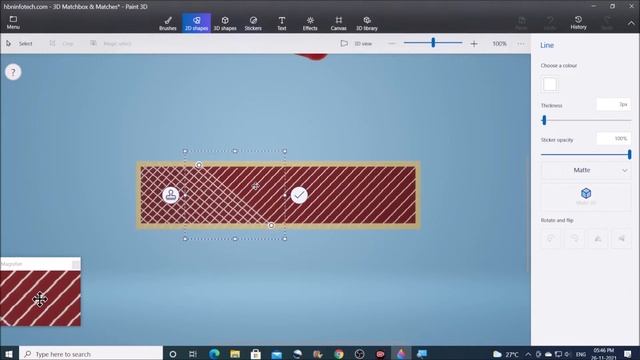Click the Paste button in the top bar
Image resolution: width=640 pixels, height=360 pixels.
point(521,22)
